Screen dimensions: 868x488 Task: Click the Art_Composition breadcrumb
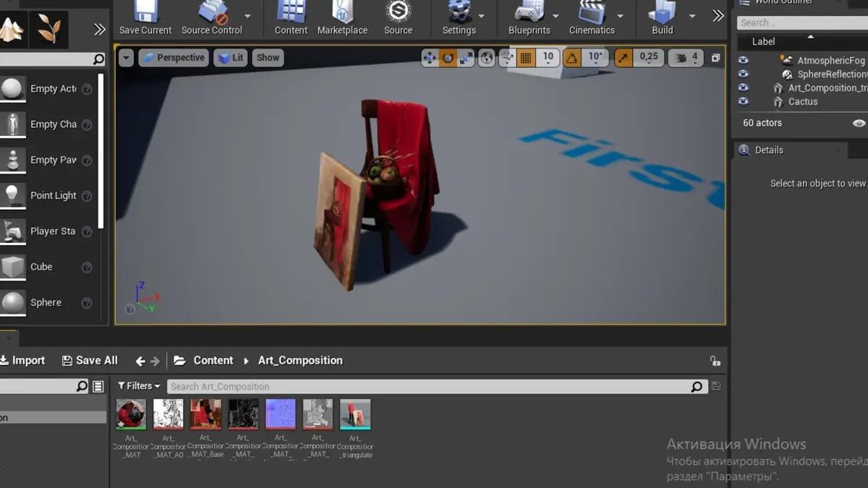point(300,360)
